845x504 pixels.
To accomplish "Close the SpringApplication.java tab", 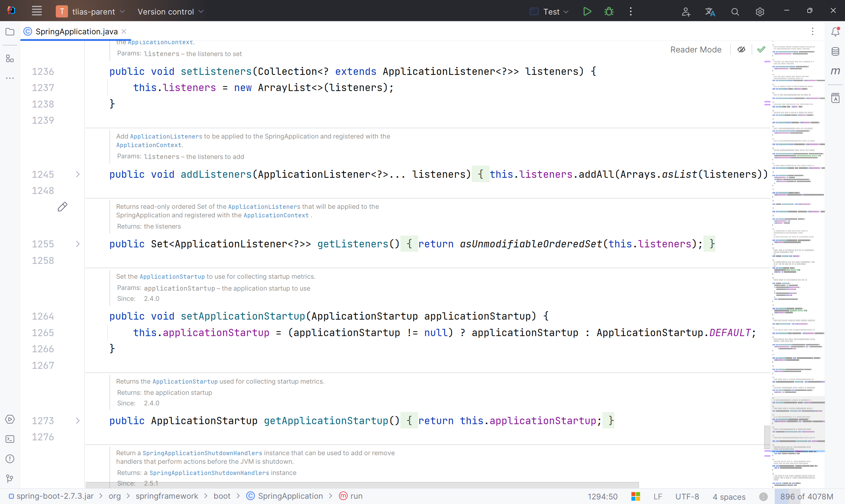I will [x=124, y=31].
